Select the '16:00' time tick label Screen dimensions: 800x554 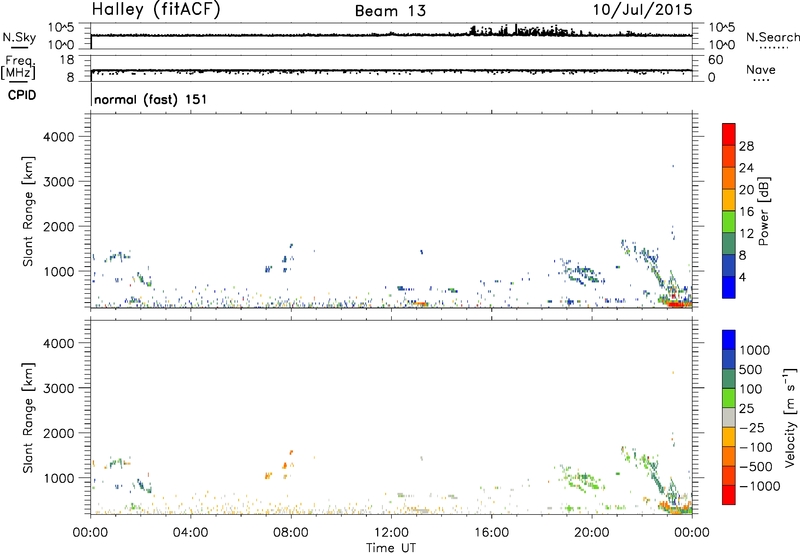click(491, 533)
